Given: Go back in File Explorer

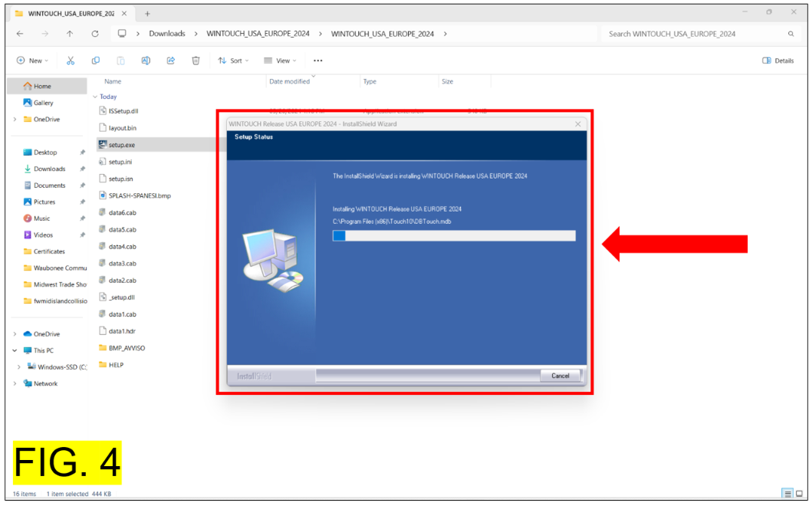Looking at the screenshot, I should click(20, 34).
